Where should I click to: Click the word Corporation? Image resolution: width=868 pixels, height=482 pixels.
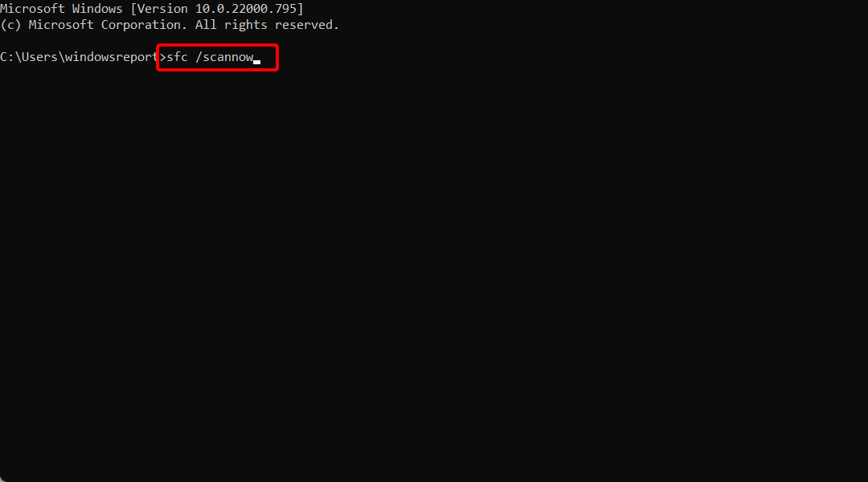(x=143, y=25)
